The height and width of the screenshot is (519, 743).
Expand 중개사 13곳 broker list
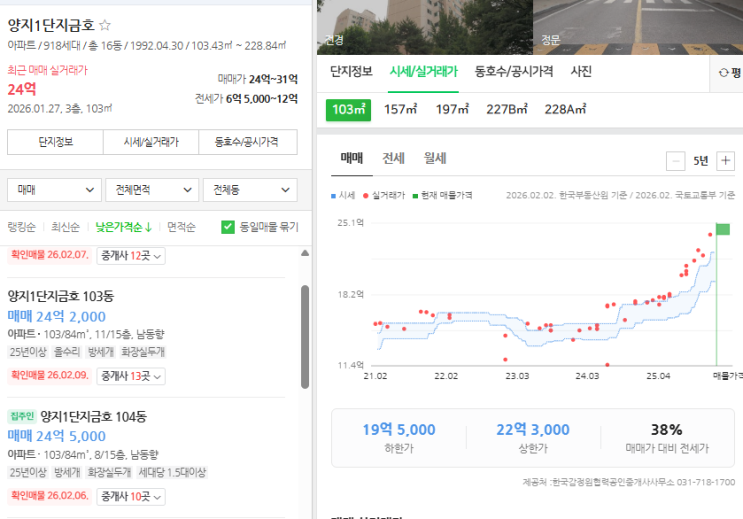click(x=131, y=376)
